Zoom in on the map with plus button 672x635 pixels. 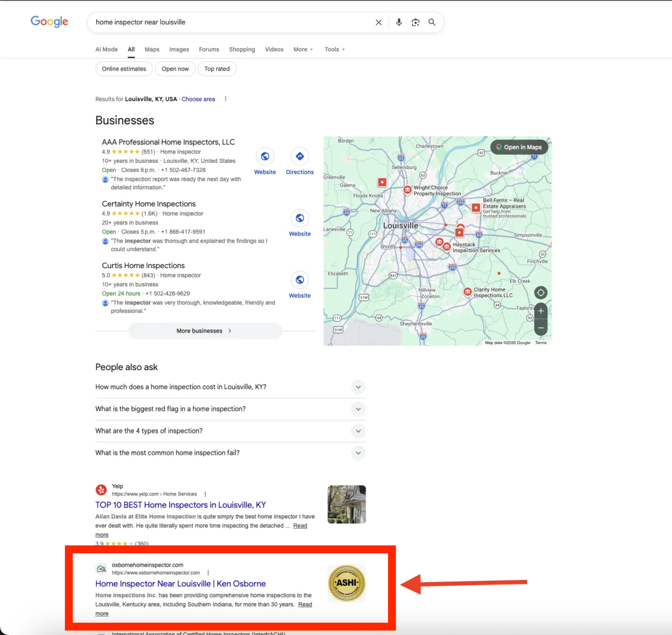coord(541,311)
